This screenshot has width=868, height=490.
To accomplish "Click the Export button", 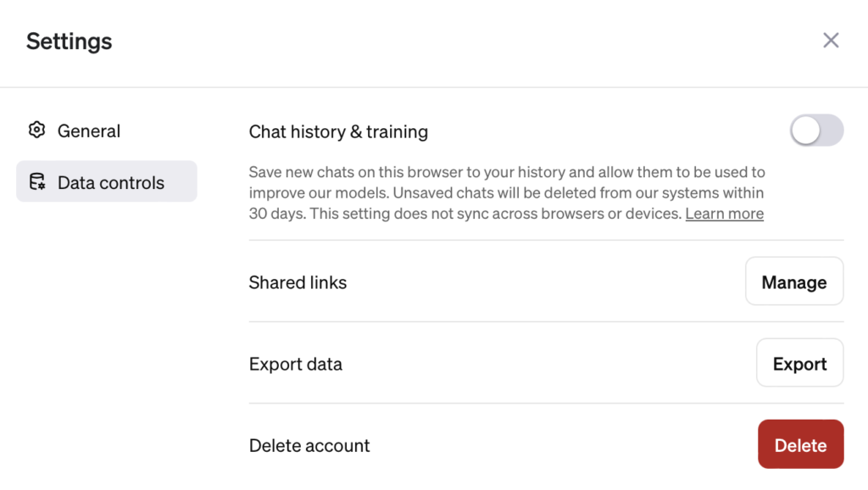I will (800, 363).
